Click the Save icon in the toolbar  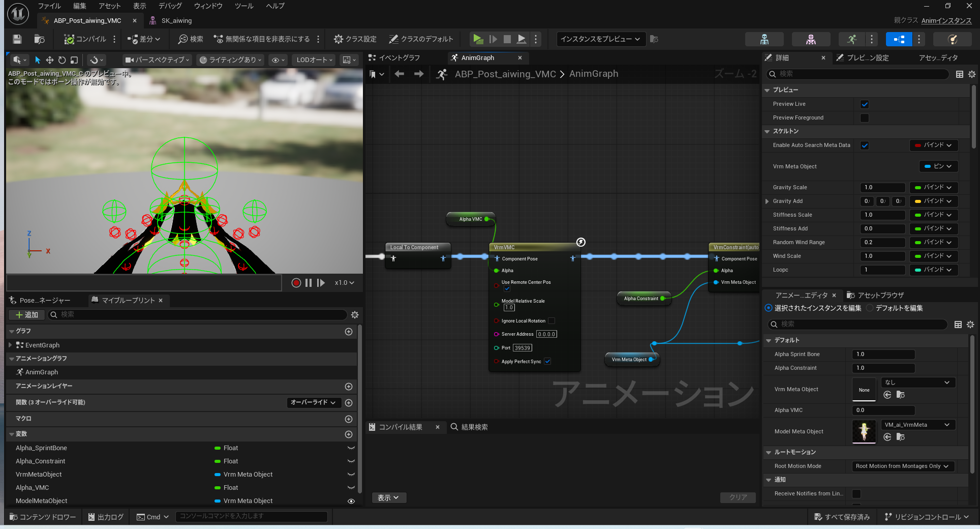17,39
